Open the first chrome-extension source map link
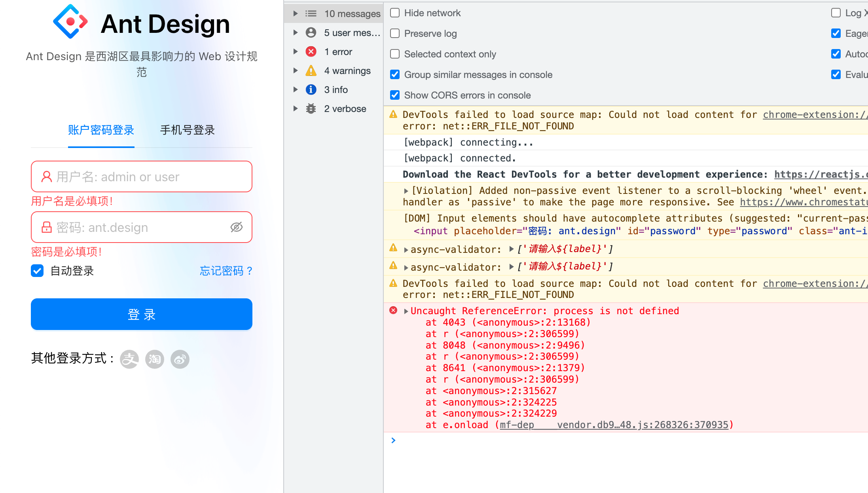 [x=815, y=115]
